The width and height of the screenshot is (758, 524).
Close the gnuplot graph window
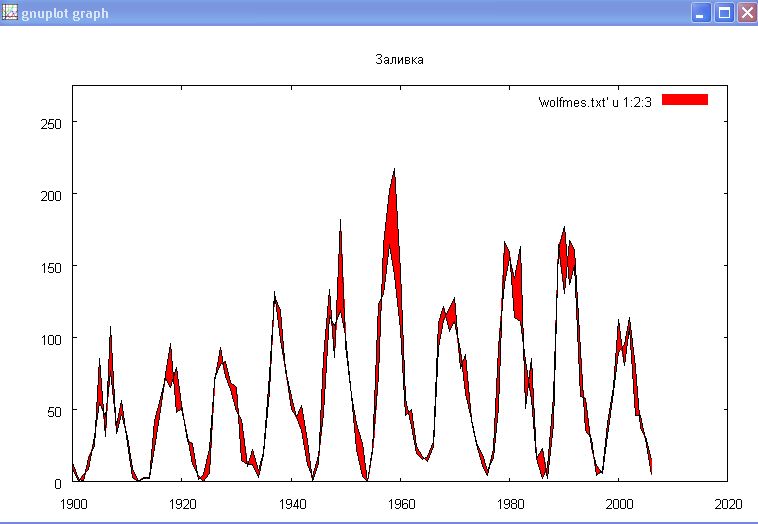(747, 13)
